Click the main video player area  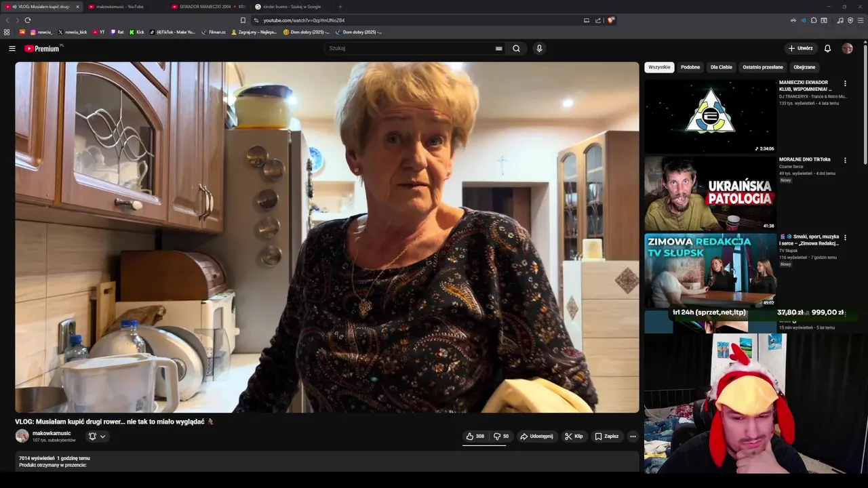point(327,237)
